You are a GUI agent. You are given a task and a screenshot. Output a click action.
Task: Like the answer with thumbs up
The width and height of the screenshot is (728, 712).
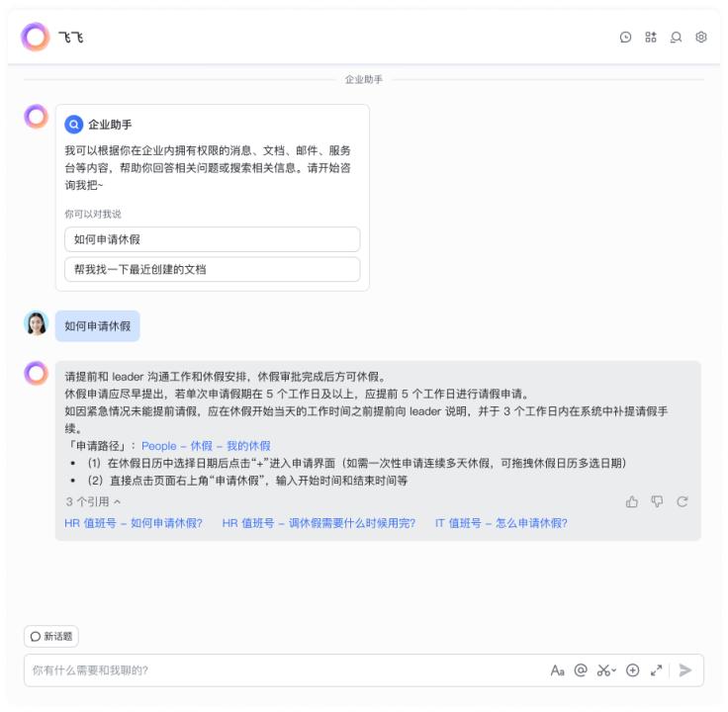tap(631, 501)
